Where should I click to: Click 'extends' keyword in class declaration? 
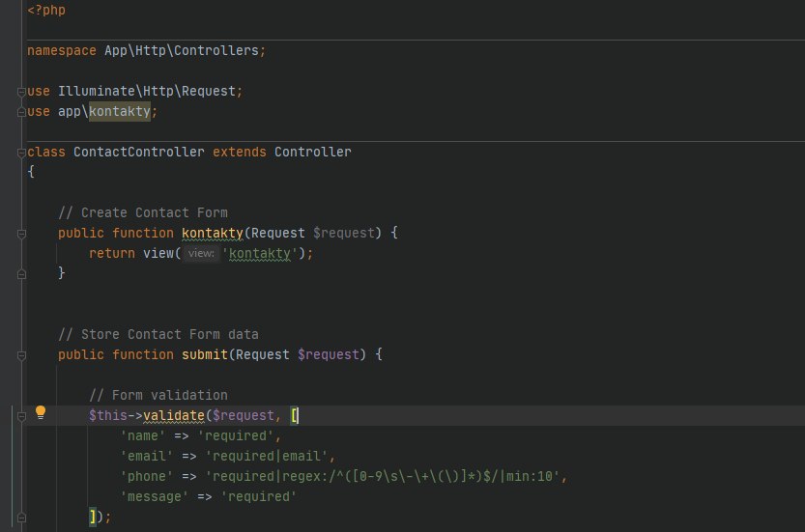[x=240, y=152]
